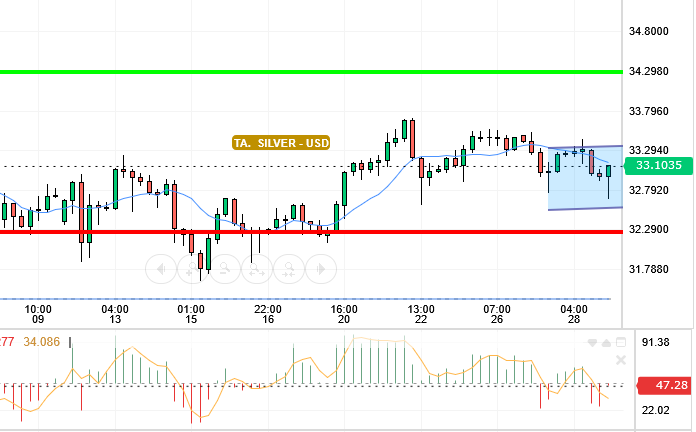This screenshot has width=696, height=432.
Task: Click the 91.38 indicator axis label
Action: click(x=656, y=342)
